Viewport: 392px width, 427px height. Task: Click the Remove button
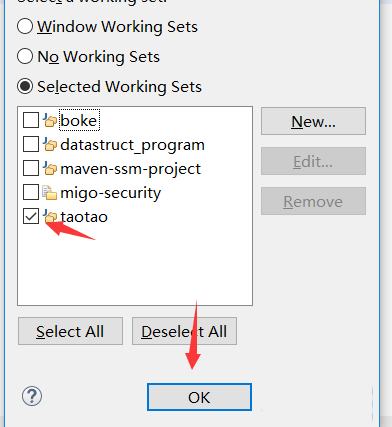tap(313, 201)
